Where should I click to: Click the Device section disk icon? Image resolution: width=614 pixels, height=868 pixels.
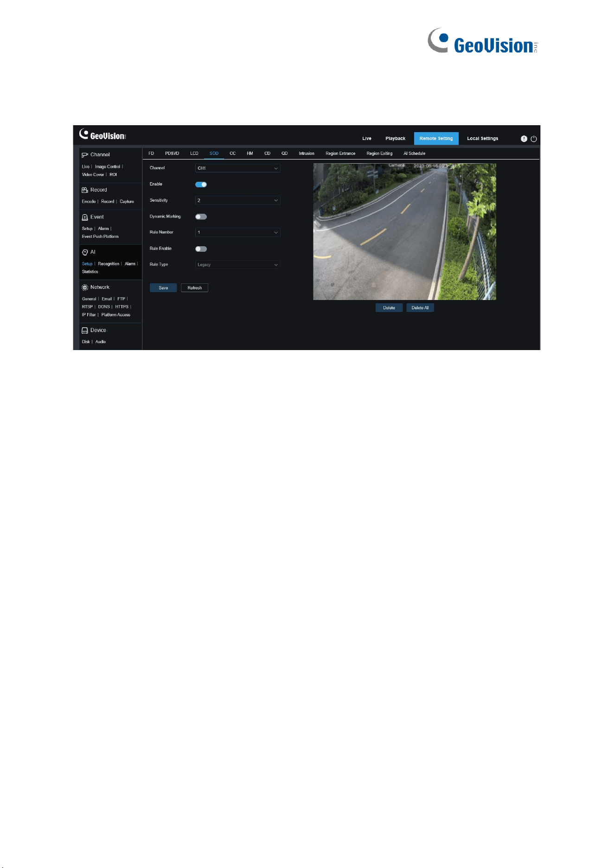pos(85,330)
